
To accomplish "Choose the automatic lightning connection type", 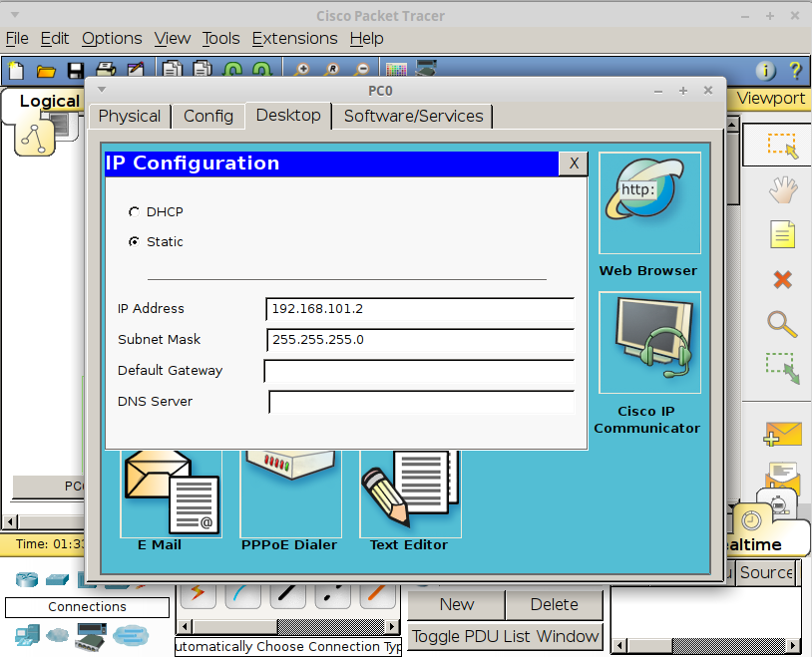I will click(x=198, y=595).
